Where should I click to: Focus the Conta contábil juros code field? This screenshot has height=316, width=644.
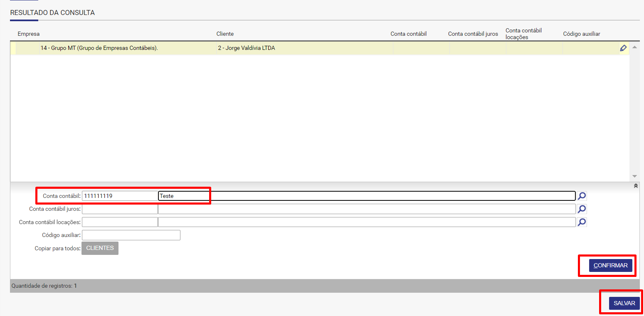coord(120,209)
